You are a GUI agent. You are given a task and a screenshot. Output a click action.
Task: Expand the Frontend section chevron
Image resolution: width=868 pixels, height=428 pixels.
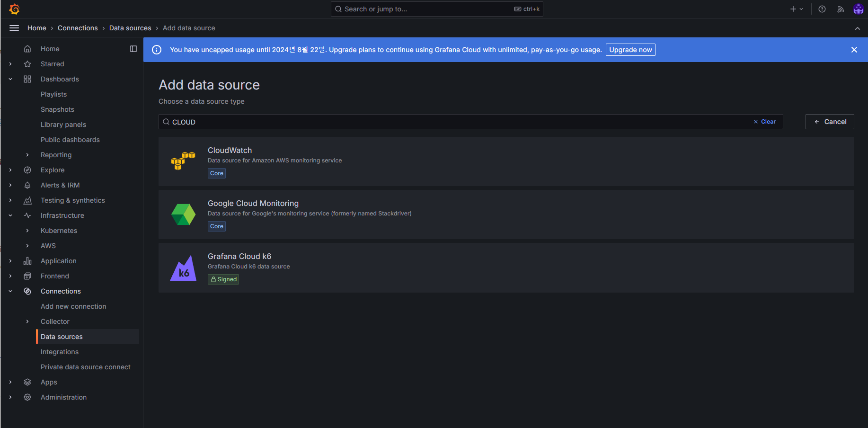pos(10,276)
